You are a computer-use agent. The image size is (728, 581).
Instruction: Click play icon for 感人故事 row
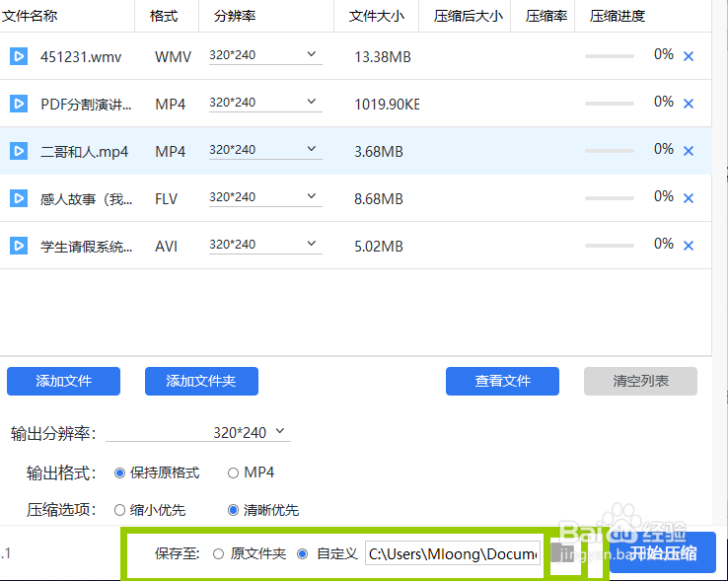[19, 198]
